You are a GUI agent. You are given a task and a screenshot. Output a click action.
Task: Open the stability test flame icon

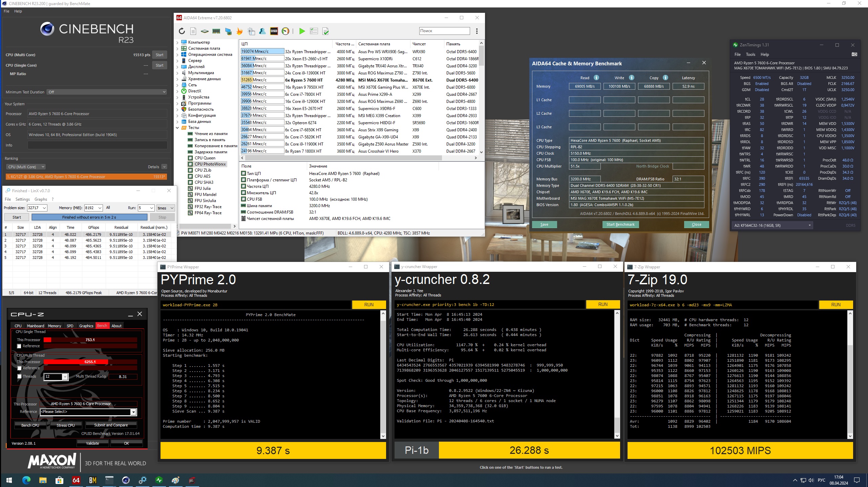239,31
